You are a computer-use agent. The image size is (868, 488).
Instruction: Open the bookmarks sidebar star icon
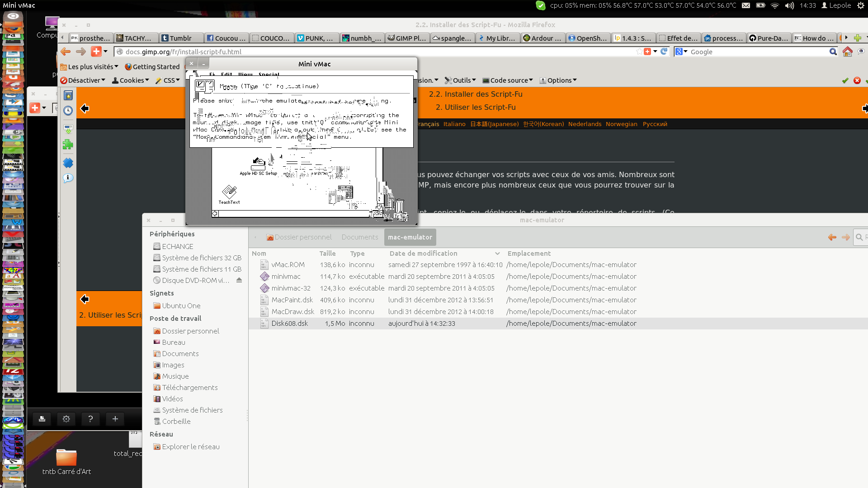[x=68, y=96]
